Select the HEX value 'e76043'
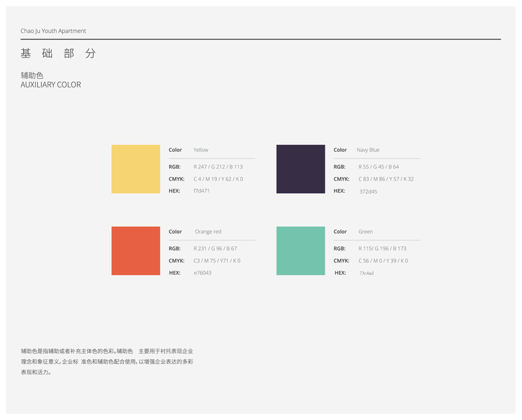This screenshot has height=420, width=522. (x=203, y=273)
